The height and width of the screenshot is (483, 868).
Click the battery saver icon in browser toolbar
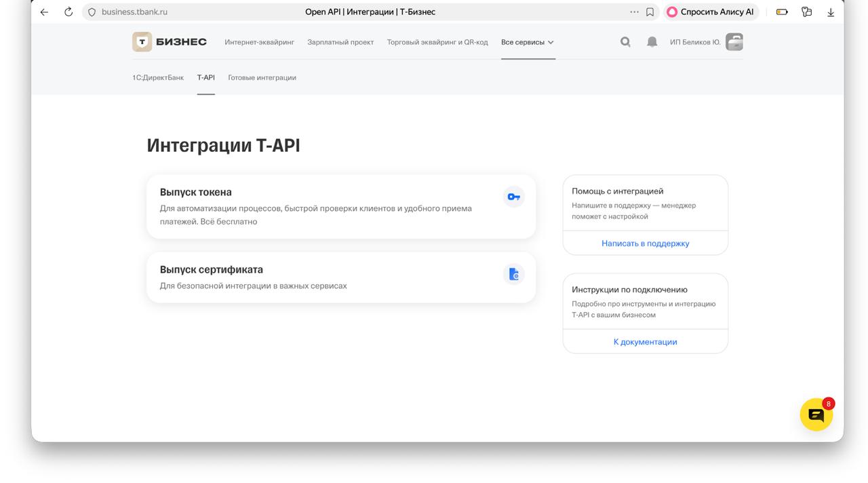click(x=782, y=12)
